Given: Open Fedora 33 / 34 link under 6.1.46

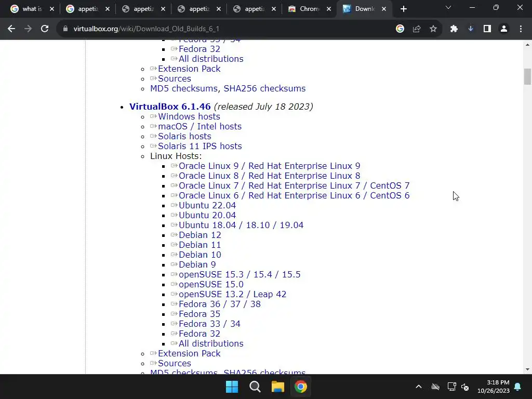Looking at the screenshot, I should point(209,324).
